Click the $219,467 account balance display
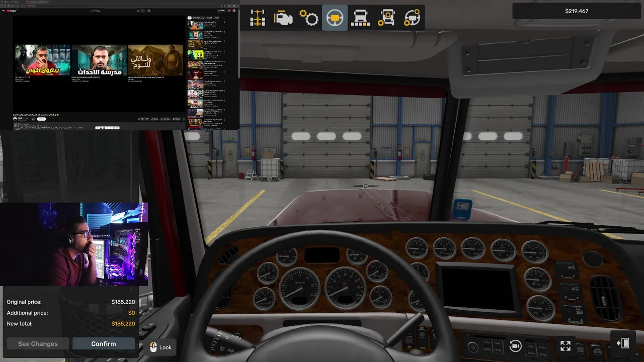This screenshot has width=644, height=362. coord(577,11)
